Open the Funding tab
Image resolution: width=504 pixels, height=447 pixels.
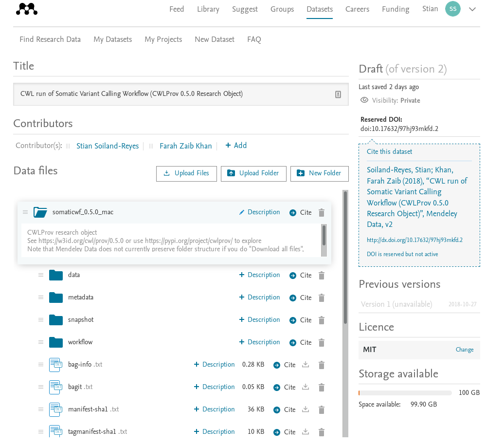(x=396, y=9)
